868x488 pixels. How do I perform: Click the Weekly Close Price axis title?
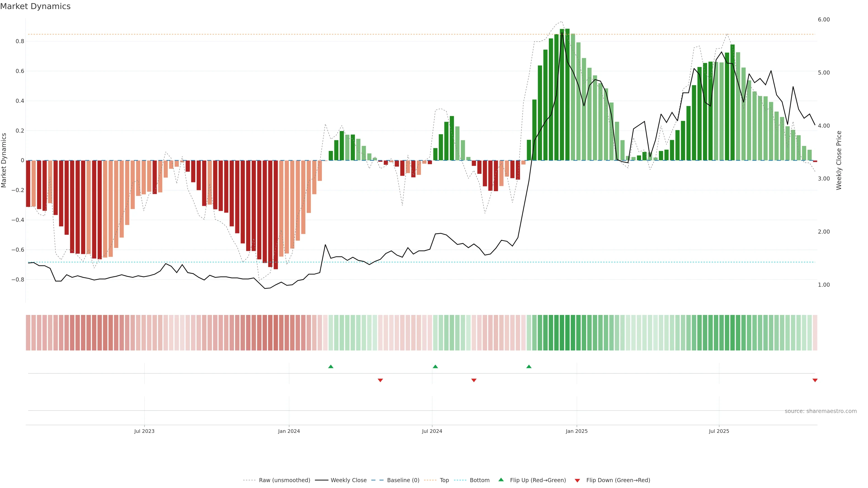click(839, 160)
